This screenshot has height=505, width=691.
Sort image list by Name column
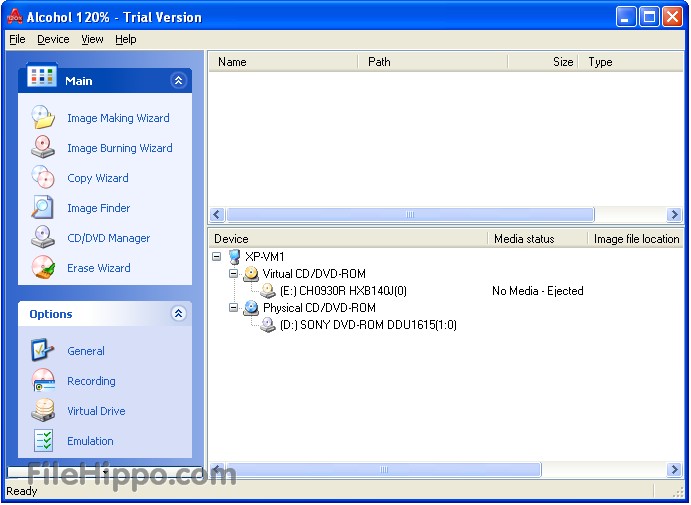282,62
